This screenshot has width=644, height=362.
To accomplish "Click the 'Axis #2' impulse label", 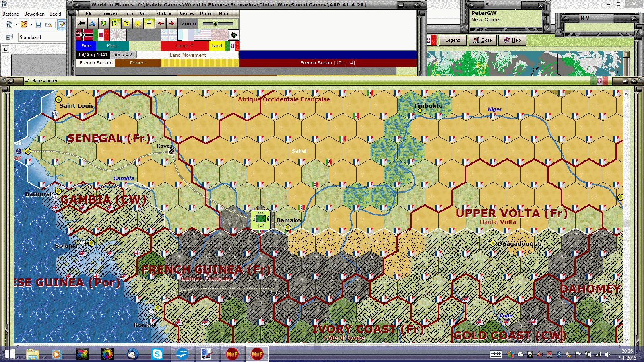I will click(123, 55).
